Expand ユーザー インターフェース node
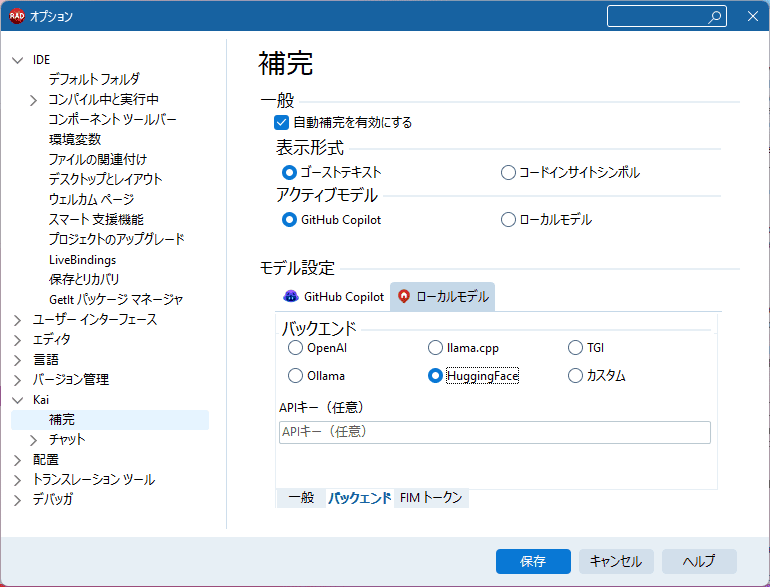Screen dimensions: 770x587 18,320
